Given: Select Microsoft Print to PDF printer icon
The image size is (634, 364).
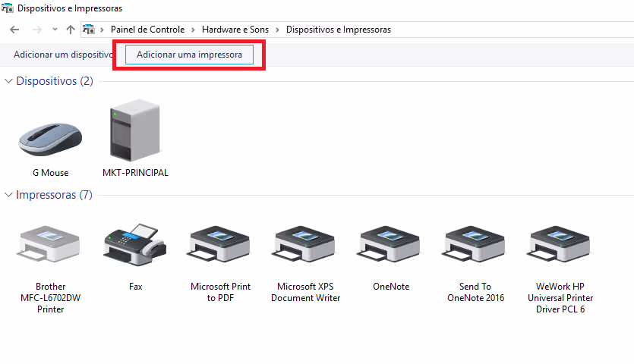Looking at the screenshot, I should [219, 244].
